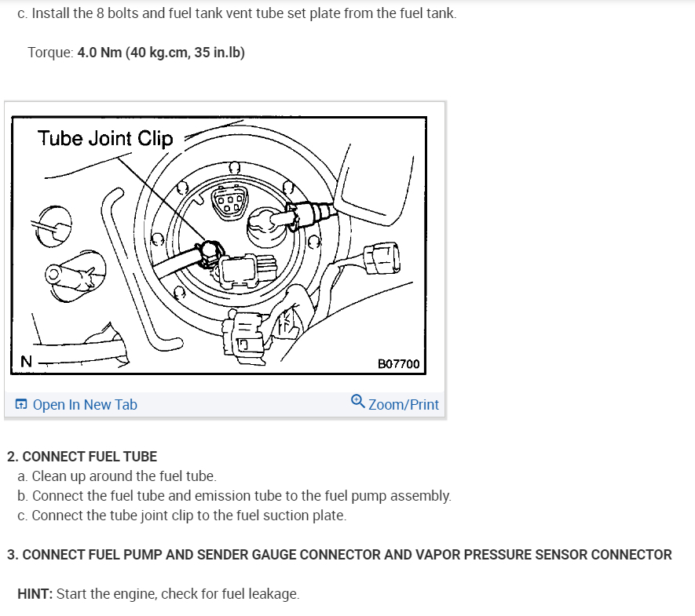This screenshot has width=695, height=616.
Task: Click the fuel pump assembly diagram image
Action: pyautogui.click(x=218, y=246)
